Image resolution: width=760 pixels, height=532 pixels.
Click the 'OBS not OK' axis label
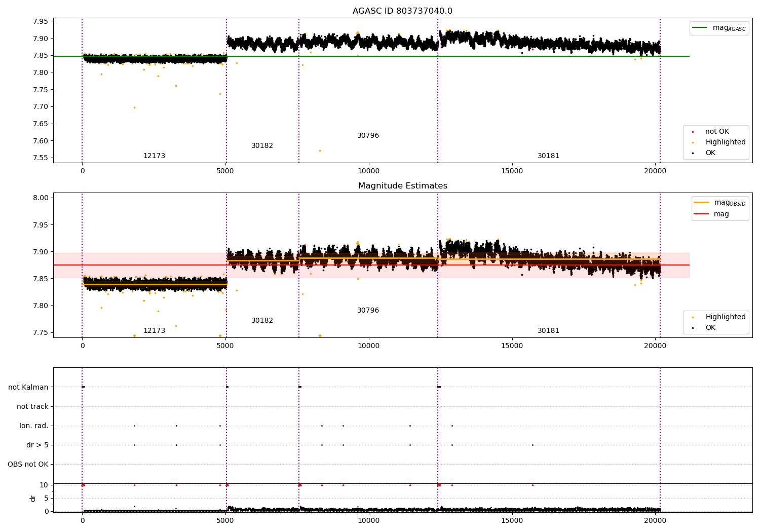click(28, 464)
